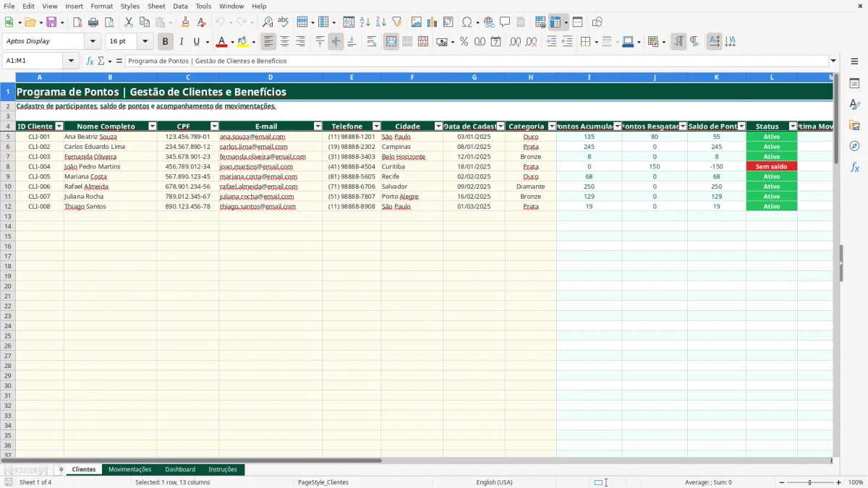
Task: Click the Zoom In plus button
Action: (x=839, y=482)
